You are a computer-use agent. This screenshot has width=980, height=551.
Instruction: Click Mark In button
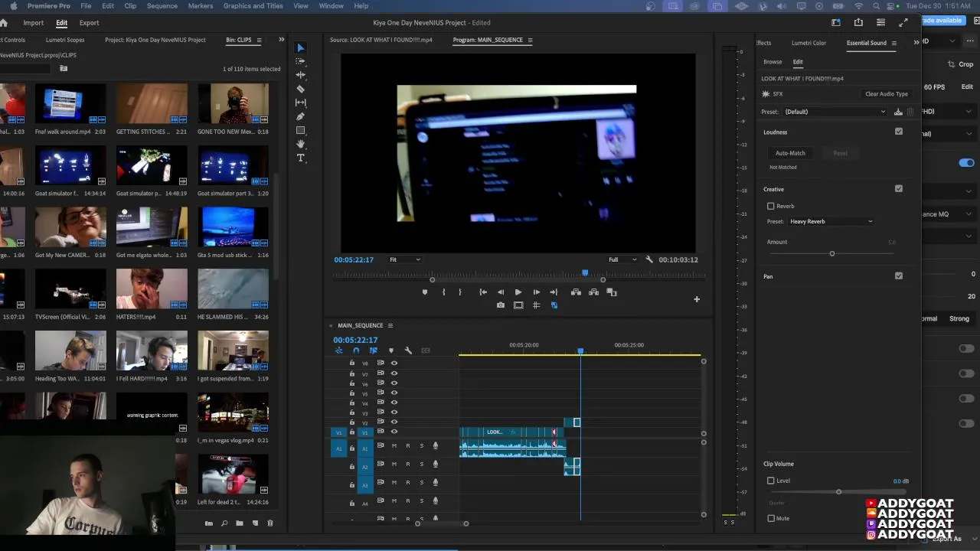point(443,292)
